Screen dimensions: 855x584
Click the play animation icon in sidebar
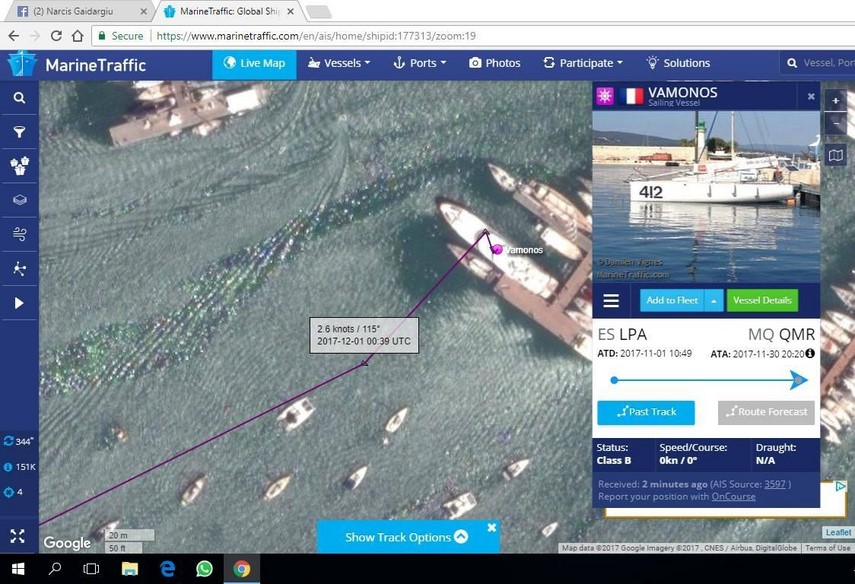pos(19,303)
